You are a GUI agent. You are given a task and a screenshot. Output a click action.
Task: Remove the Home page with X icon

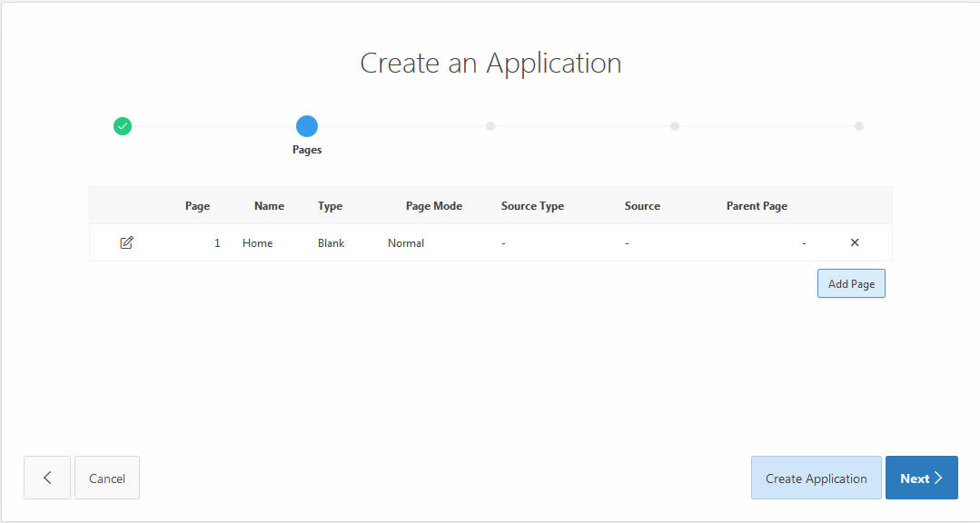855,242
